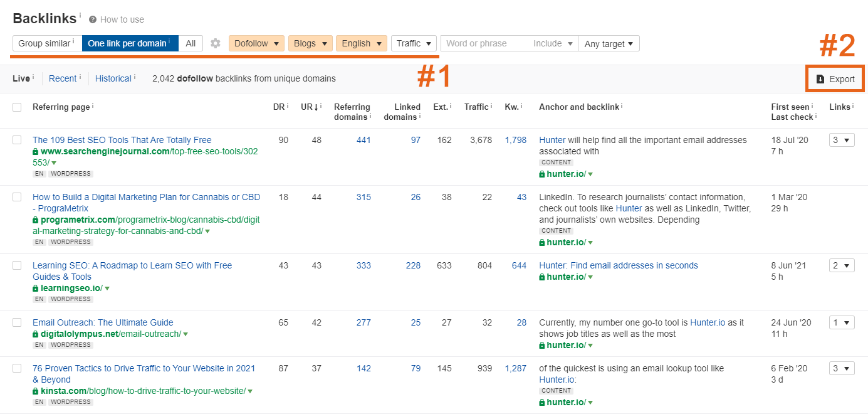Open keywords count 1,798
Viewport: 868px width, 414px height.
click(516, 140)
